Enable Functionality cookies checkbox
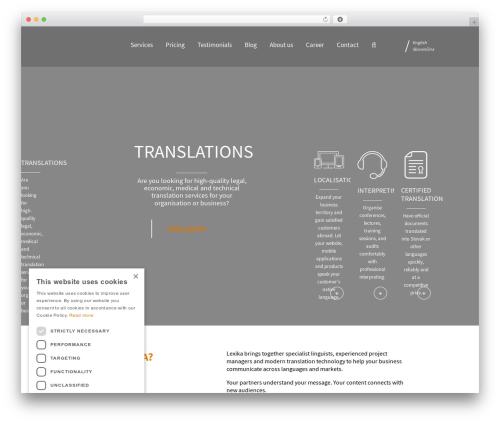500x423 pixels. point(41,372)
